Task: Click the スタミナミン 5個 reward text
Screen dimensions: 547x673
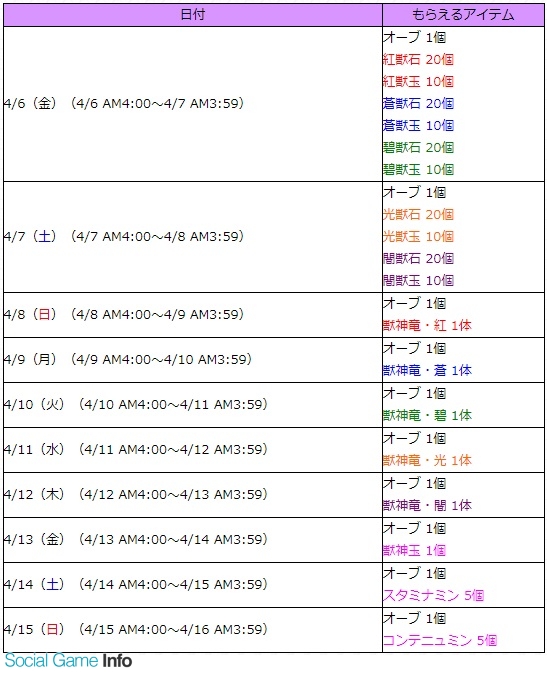Action: (x=433, y=595)
